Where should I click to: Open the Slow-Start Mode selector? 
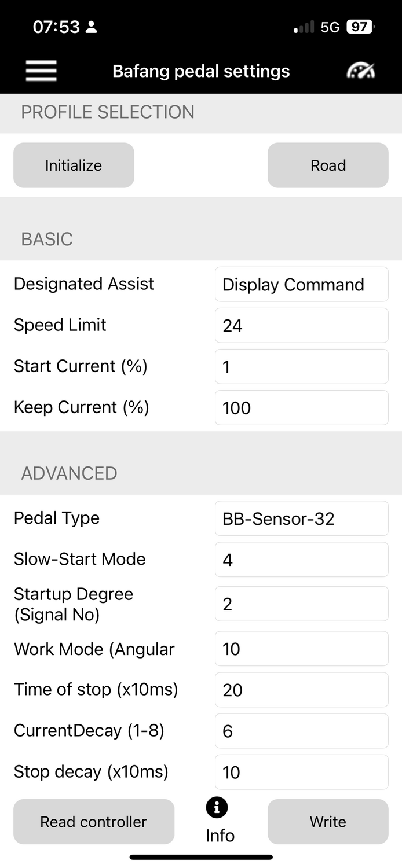coord(301,560)
